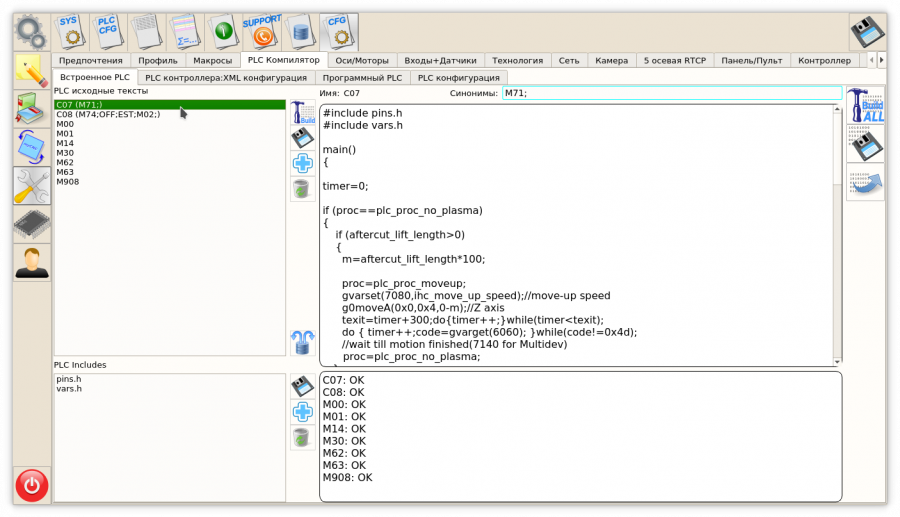Select pins.h in the PLC Includes list

tap(68, 379)
